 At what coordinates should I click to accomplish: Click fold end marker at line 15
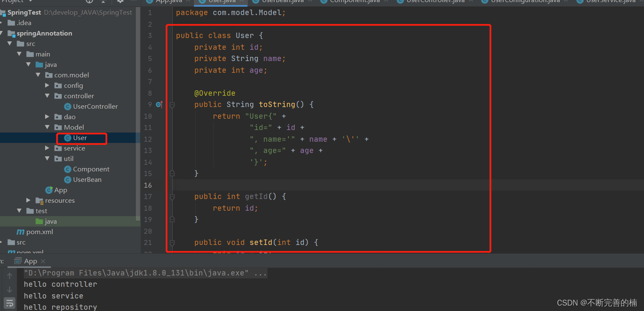pos(172,173)
